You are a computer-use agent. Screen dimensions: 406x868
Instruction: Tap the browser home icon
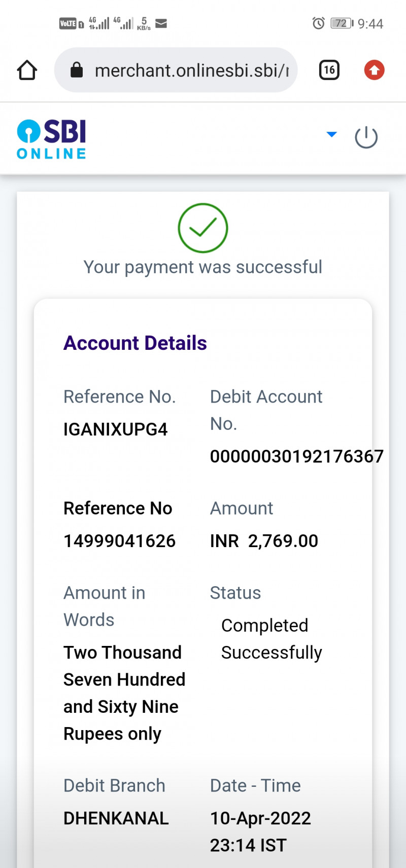point(27,70)
